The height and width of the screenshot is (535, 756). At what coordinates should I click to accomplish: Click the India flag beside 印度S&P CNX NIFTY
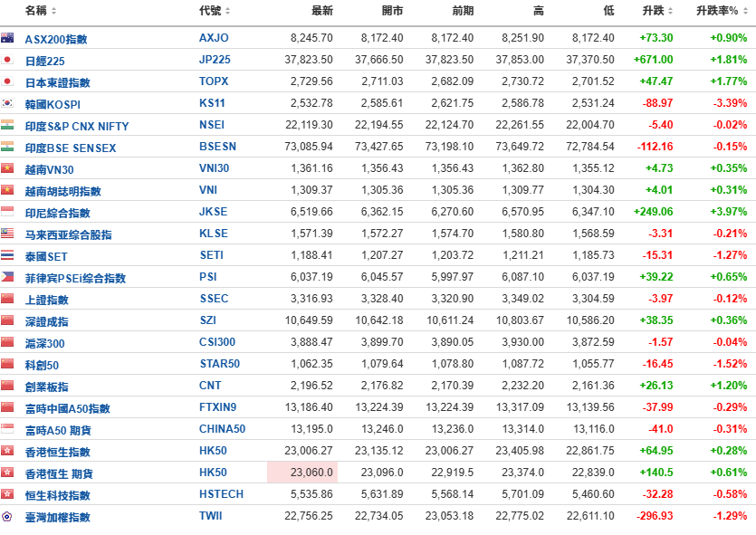[6, 124]
